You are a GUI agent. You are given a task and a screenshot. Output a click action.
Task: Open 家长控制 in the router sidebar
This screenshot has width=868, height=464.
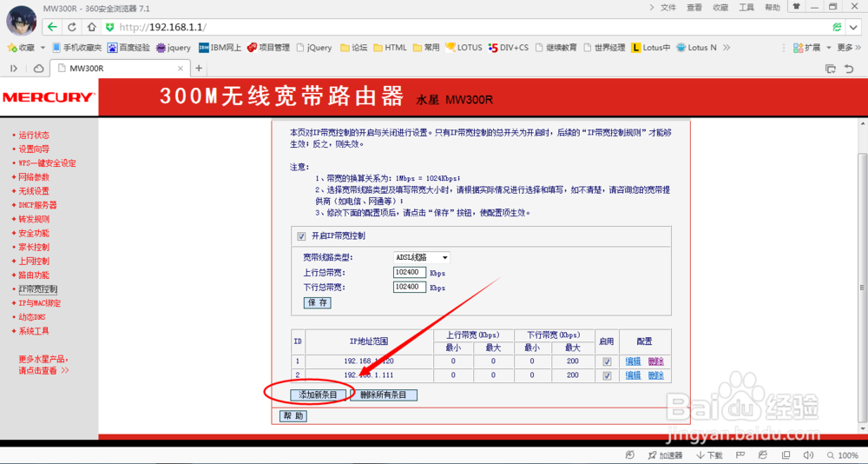click(x=34, y=248)
